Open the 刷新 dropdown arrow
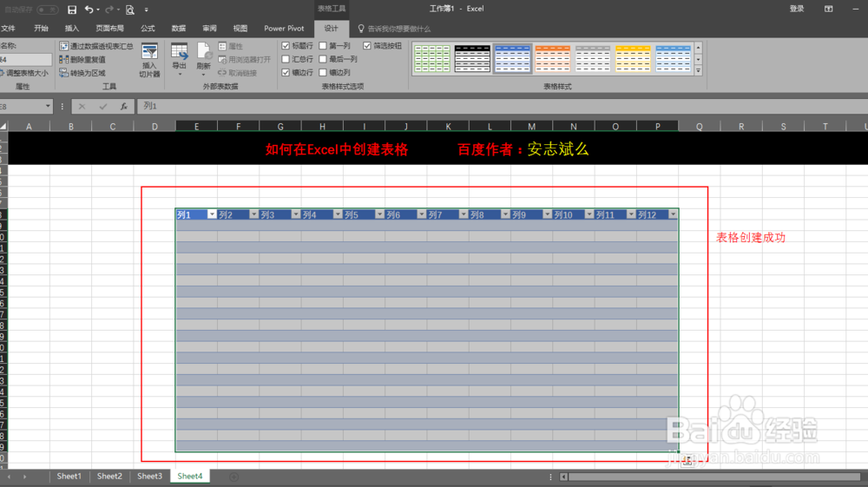 pyautogui.click(x=204, y=74)
